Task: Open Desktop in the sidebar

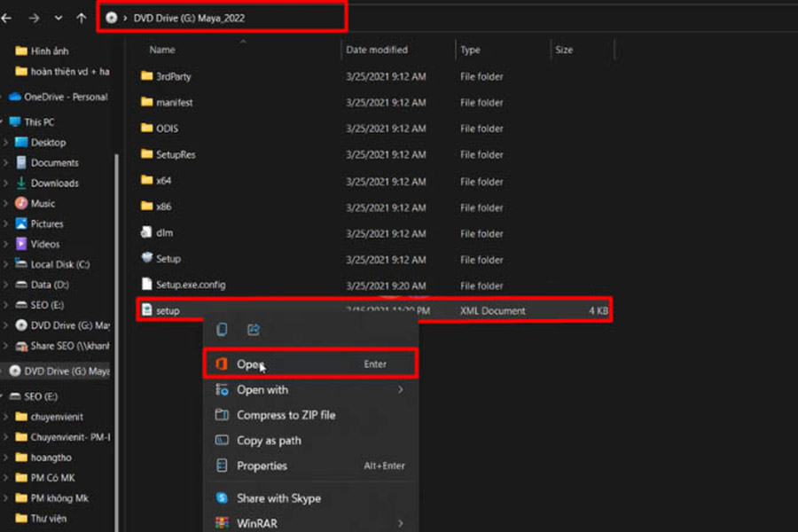Action: [41, 143]
